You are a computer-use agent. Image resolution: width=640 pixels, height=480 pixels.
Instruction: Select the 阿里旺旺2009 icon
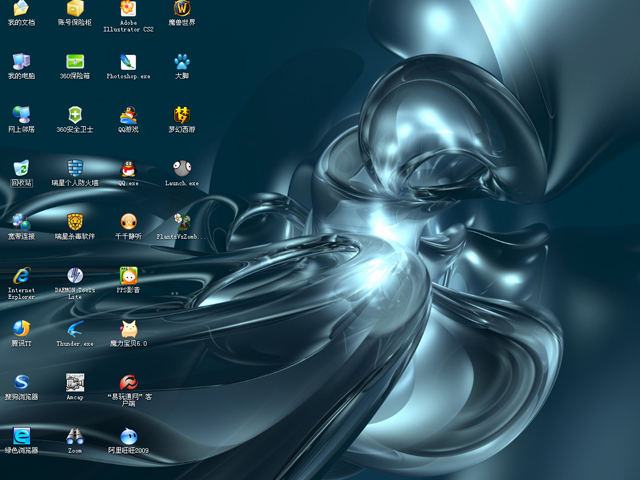click(x=128, y=436)
